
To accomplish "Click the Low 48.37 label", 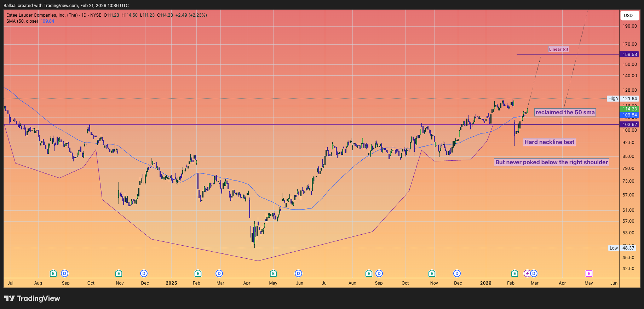I will (x=622, y=248).
